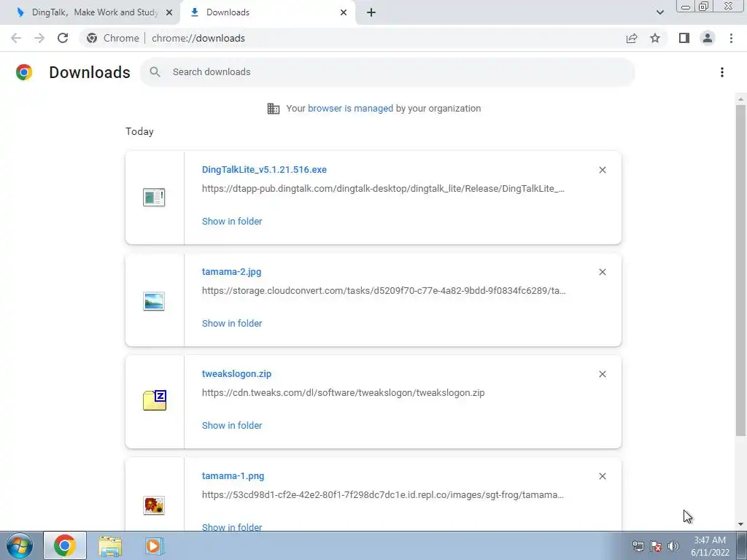Open the side panel icon

coord(684,38)
